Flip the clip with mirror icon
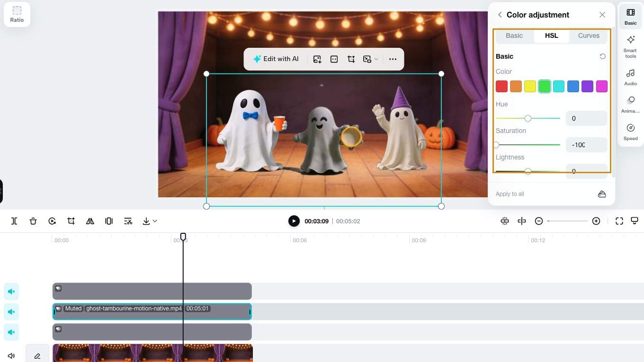 click(90, 221)
